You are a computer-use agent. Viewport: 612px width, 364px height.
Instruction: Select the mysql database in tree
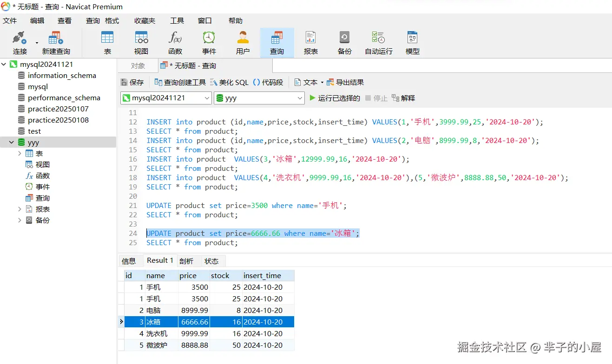point(38,86)
